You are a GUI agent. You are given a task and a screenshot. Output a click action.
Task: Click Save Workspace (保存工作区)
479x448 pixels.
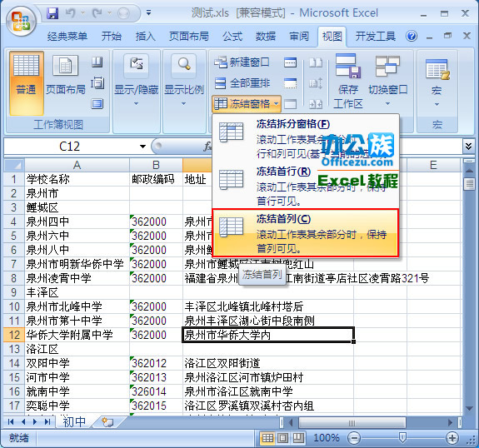click(x=348, y=82)
